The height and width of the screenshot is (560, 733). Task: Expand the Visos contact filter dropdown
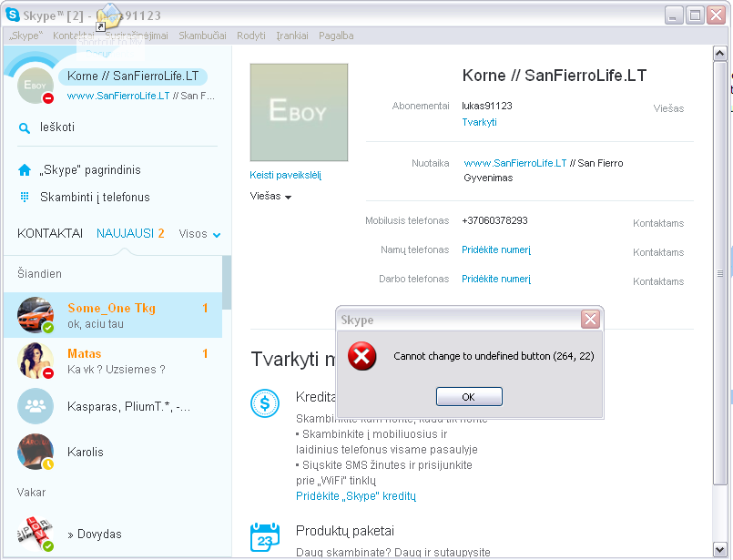199,234
